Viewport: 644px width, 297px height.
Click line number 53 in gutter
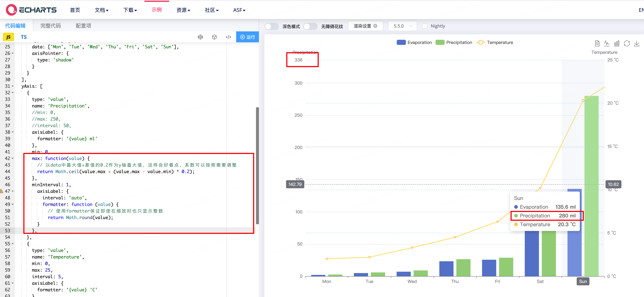tap(7, 231)
